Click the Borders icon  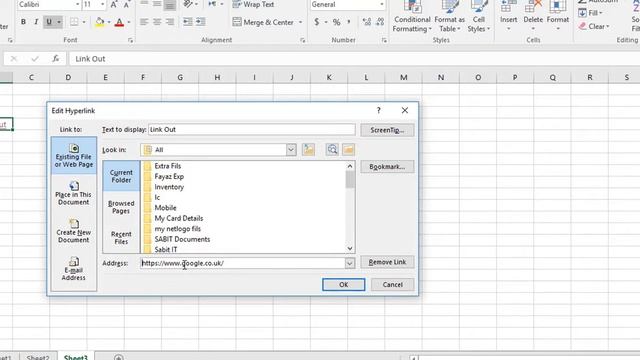pos(74,22)
